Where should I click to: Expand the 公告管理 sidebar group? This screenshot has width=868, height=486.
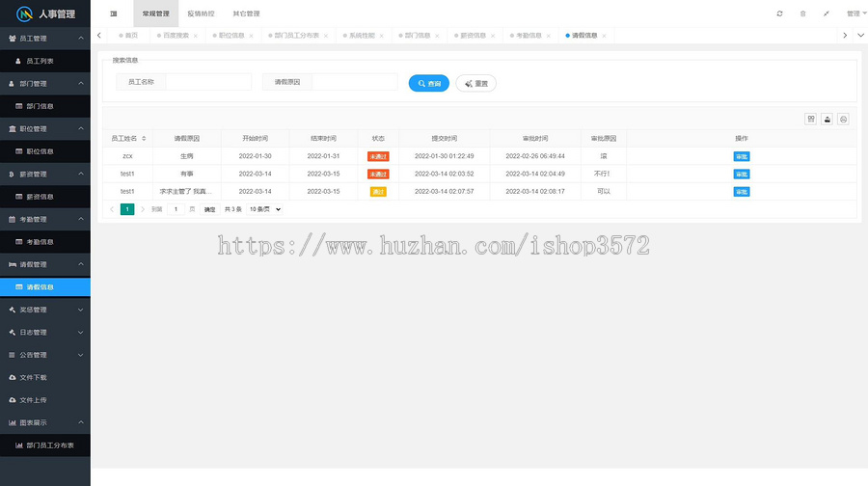point(44,355)
